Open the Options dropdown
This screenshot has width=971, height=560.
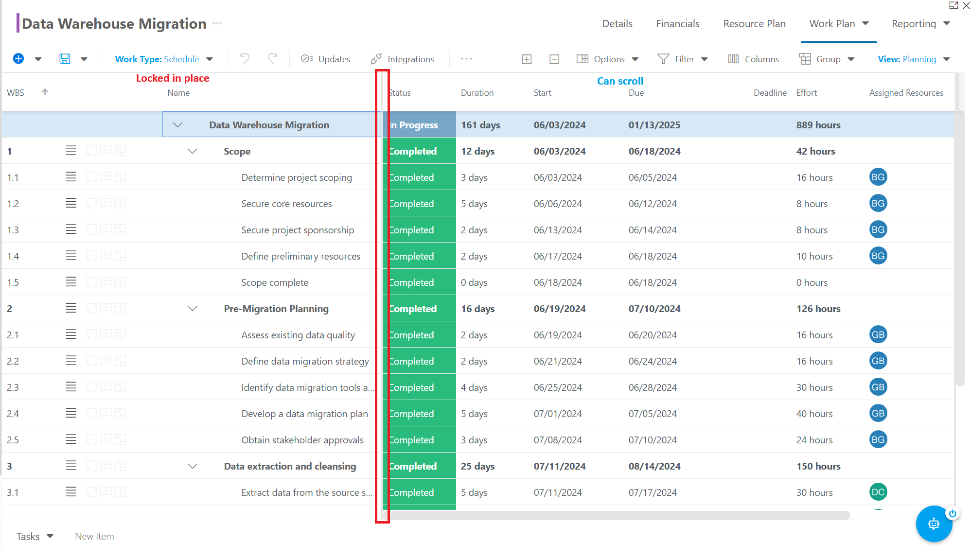click(x=607, y=59)
